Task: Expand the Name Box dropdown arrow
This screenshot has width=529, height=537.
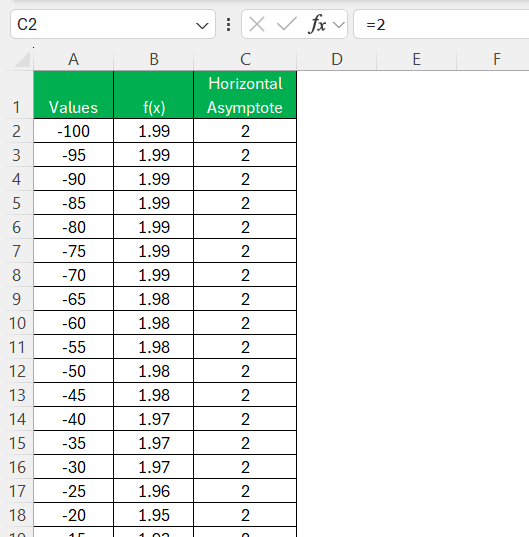Action: tap(202, 25)
